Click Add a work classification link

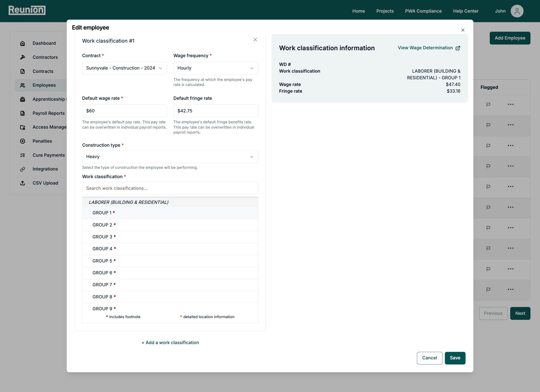[170, 342]
